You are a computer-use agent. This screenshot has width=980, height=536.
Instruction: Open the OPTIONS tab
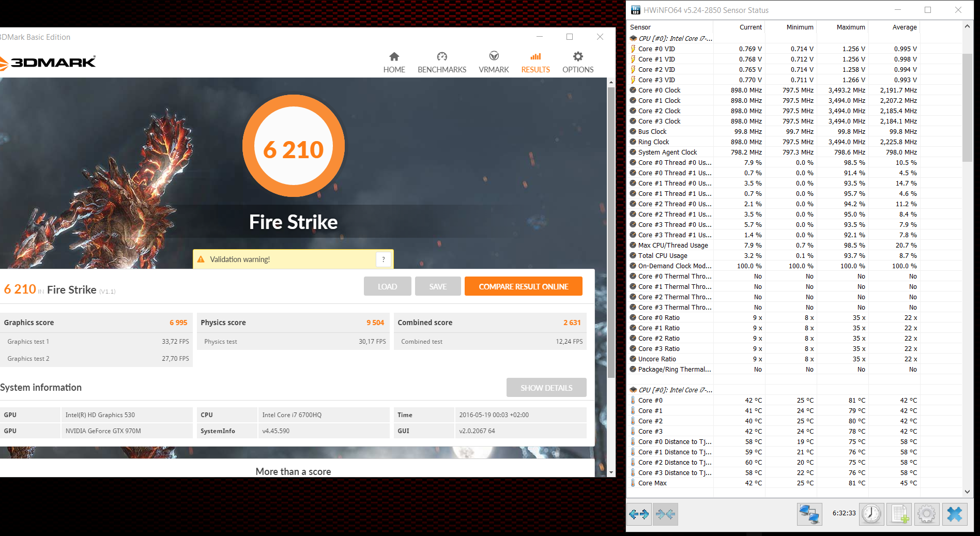[x=578, y=63]
